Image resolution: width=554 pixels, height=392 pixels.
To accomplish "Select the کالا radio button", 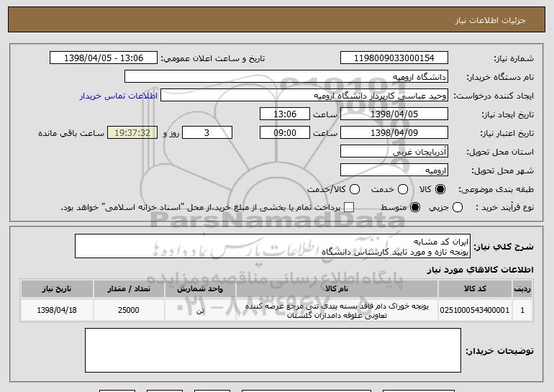I will [440, 189].
